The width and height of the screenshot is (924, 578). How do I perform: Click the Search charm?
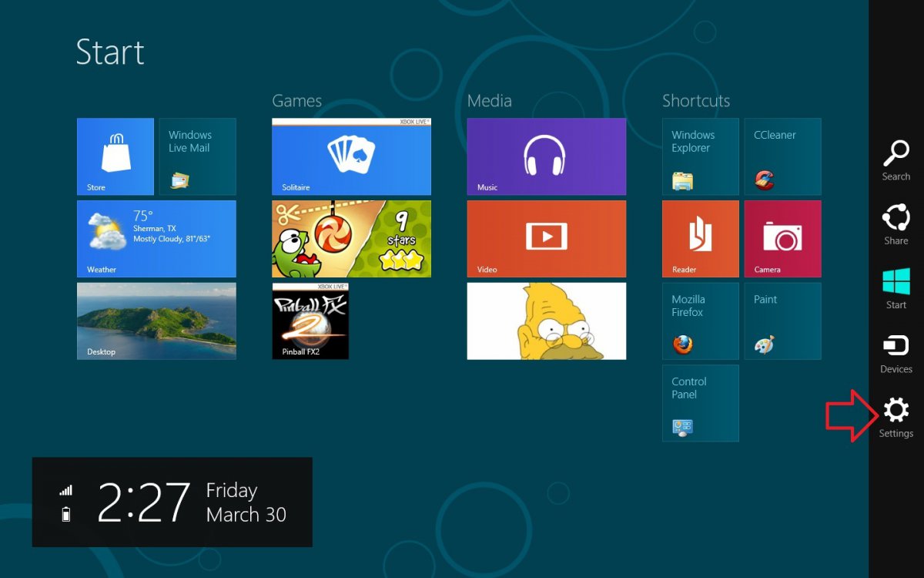tap(896, 160)
